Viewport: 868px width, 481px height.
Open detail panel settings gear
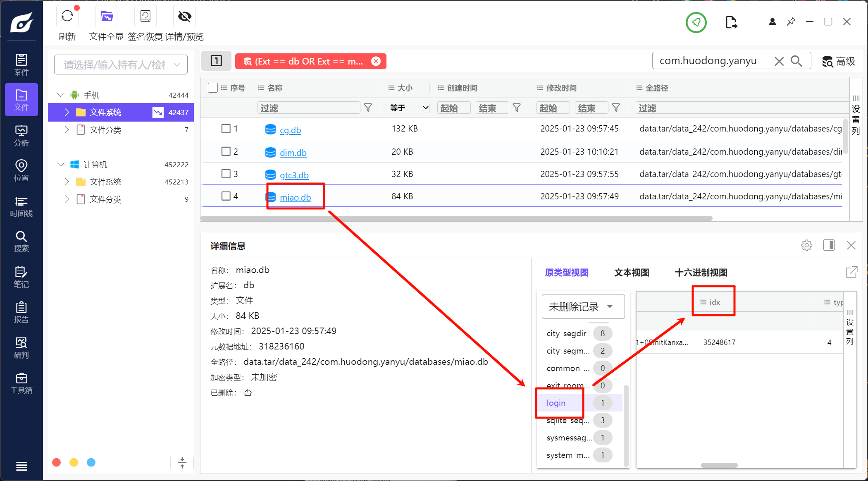pyautogui.click(x=806, y=245)
